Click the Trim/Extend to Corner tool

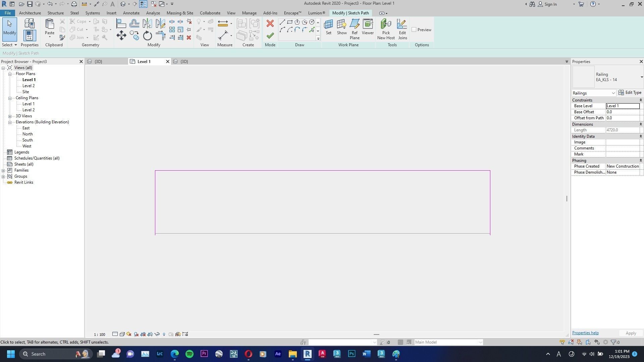(161, 36)
